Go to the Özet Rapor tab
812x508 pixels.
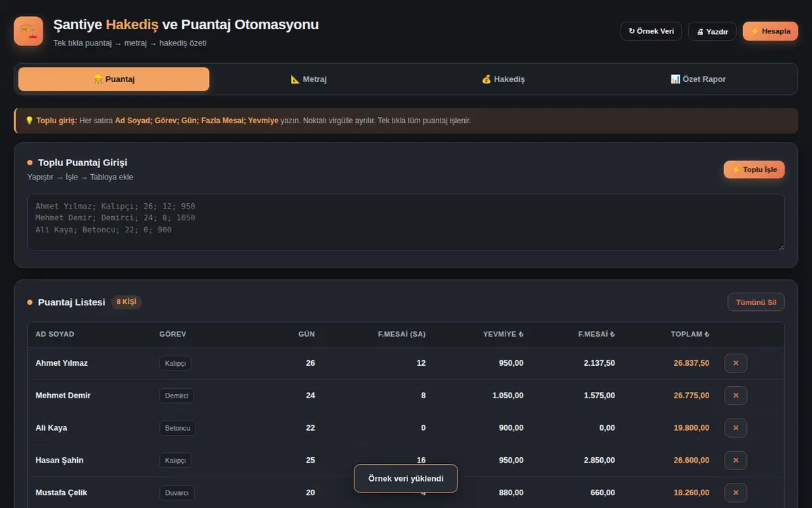click(698, 79)
